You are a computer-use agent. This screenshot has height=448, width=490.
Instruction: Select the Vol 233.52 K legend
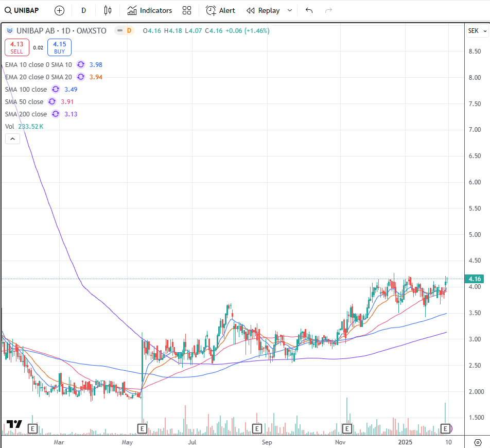pyautogui.click(x=24, y=126)
